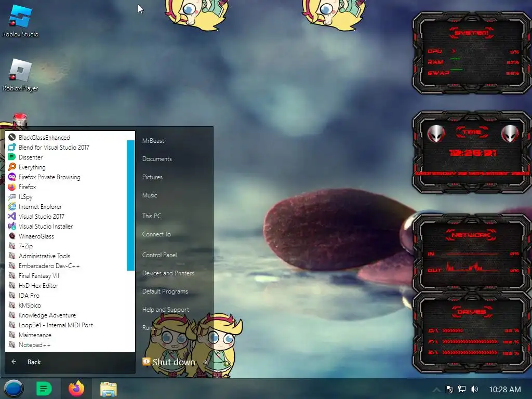Image resolution: width=532 pixels, height=399 pixels.
Task: Click the Internet Explorer icon
Action: (x=12, y=206)
